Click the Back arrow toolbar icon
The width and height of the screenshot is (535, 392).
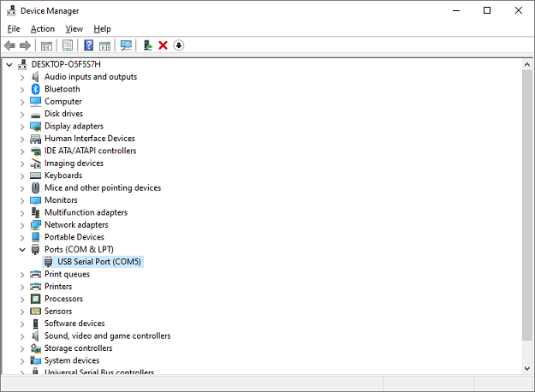coord(9,45)
